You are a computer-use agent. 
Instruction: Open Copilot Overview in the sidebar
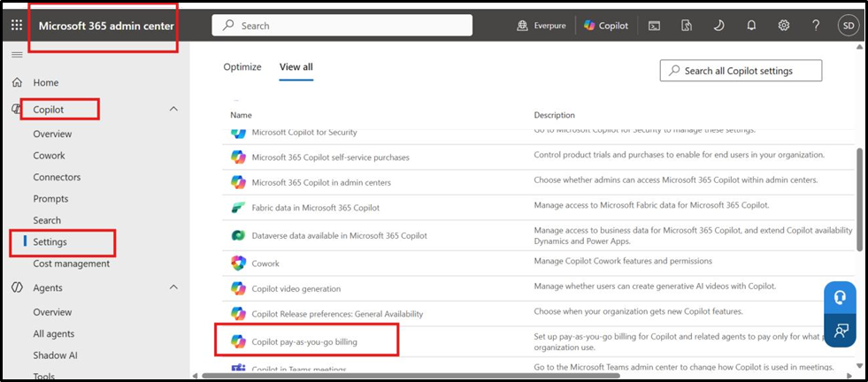tap(52, 134)
